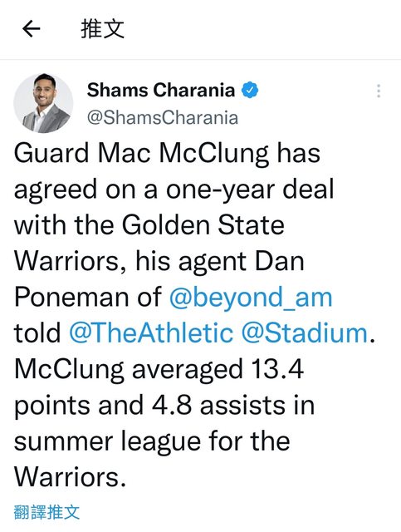Click the 'one-year deal' phrase
Screen dimensions: 401x532
tap(250, 190)
